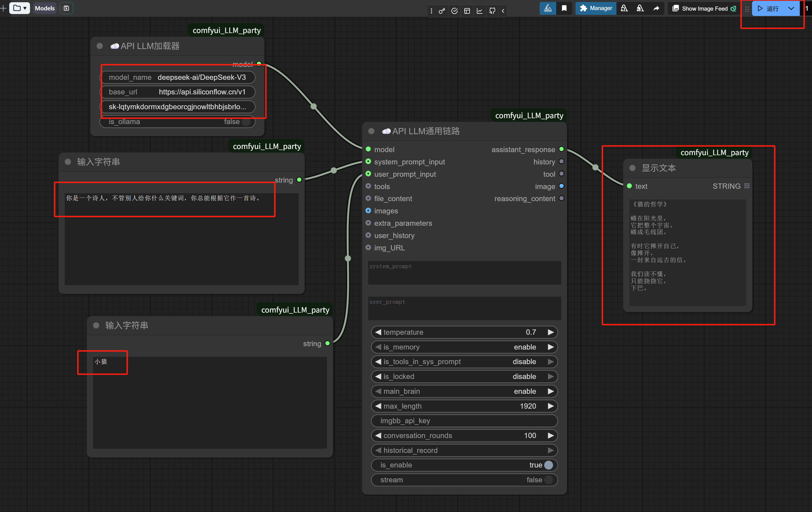Click the key icon in floating toolbar
The image size is (812, 512).
442,11
